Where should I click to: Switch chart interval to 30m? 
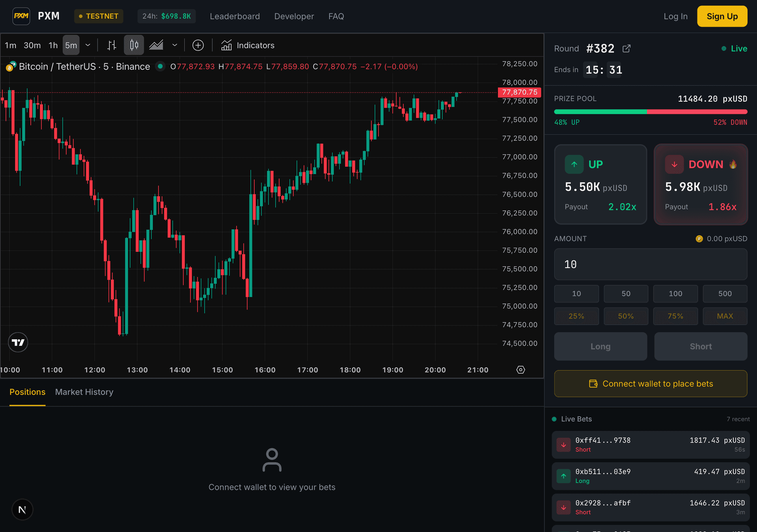tap(32, 45)
